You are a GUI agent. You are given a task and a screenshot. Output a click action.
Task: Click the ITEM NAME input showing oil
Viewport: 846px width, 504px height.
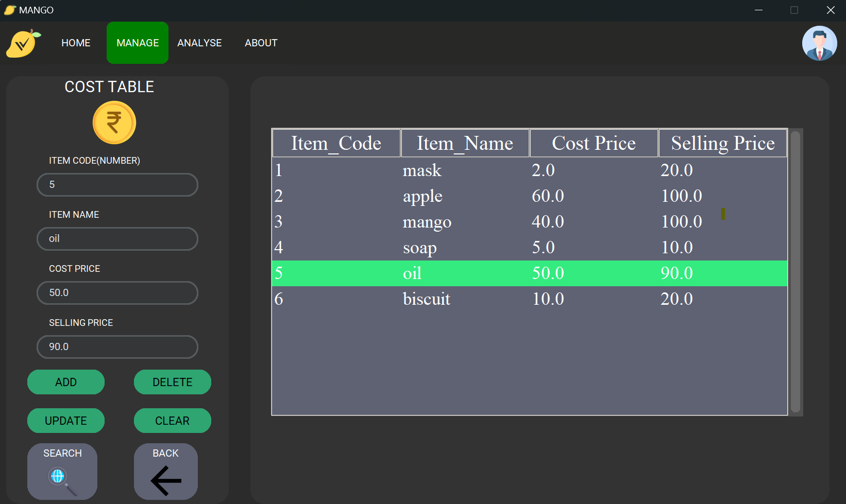pyautogui.click(x=117, y=239)
